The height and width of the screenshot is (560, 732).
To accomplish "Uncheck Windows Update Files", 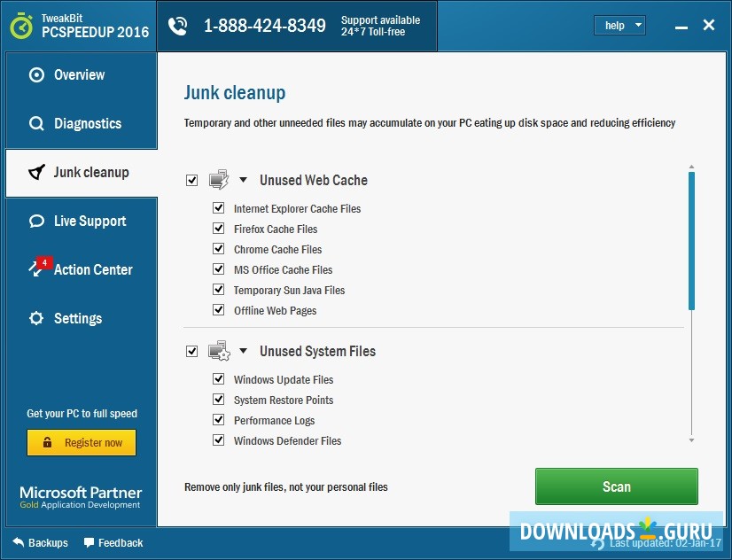I will (x=219, y=378).
